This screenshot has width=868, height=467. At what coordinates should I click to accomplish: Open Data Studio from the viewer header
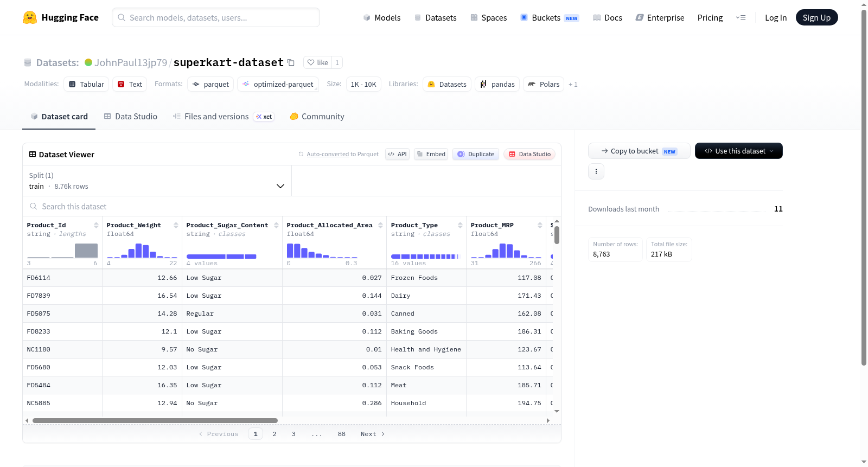pos(529,154)
